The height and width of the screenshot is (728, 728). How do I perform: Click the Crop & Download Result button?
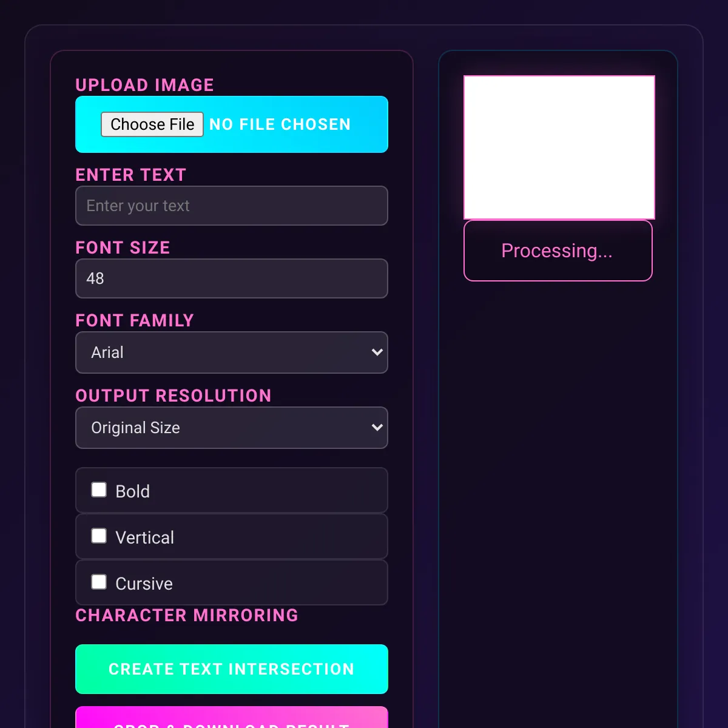pyautogui.click(x=232, y=718)
